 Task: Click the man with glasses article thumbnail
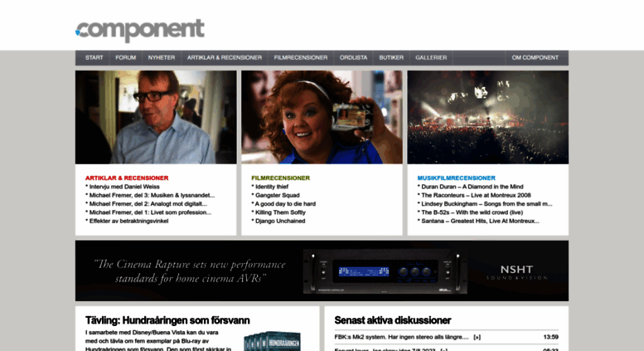(156, 117)
